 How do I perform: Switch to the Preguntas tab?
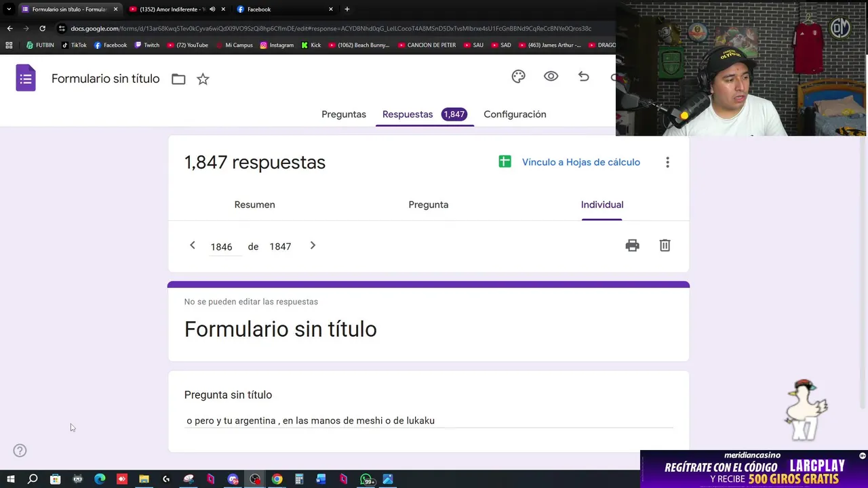click(344, 115)
